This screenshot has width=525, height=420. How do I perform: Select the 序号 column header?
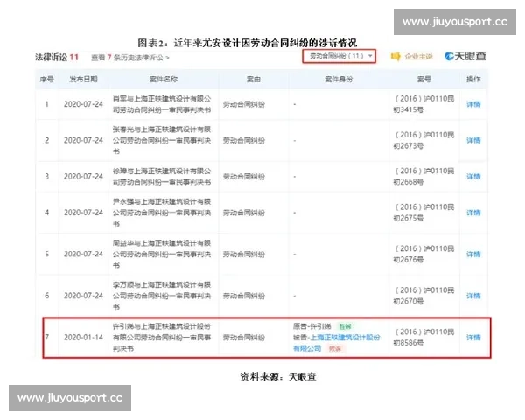pos(47,79)
